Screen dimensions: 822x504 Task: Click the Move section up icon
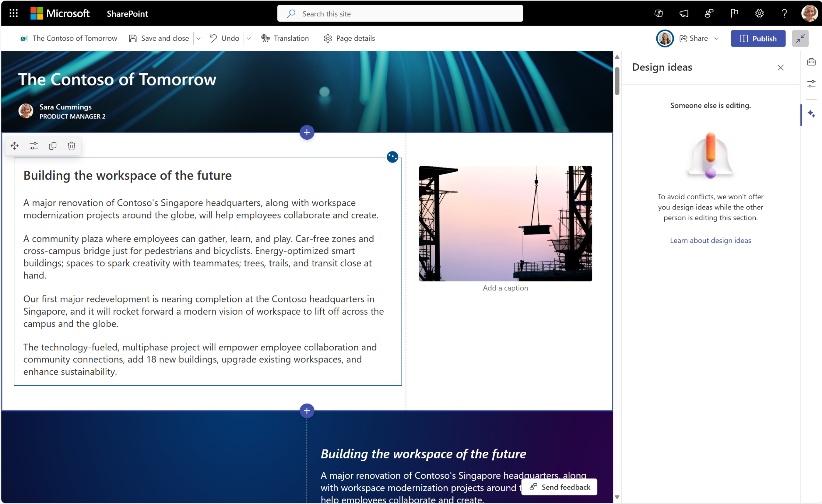point(15,145)
